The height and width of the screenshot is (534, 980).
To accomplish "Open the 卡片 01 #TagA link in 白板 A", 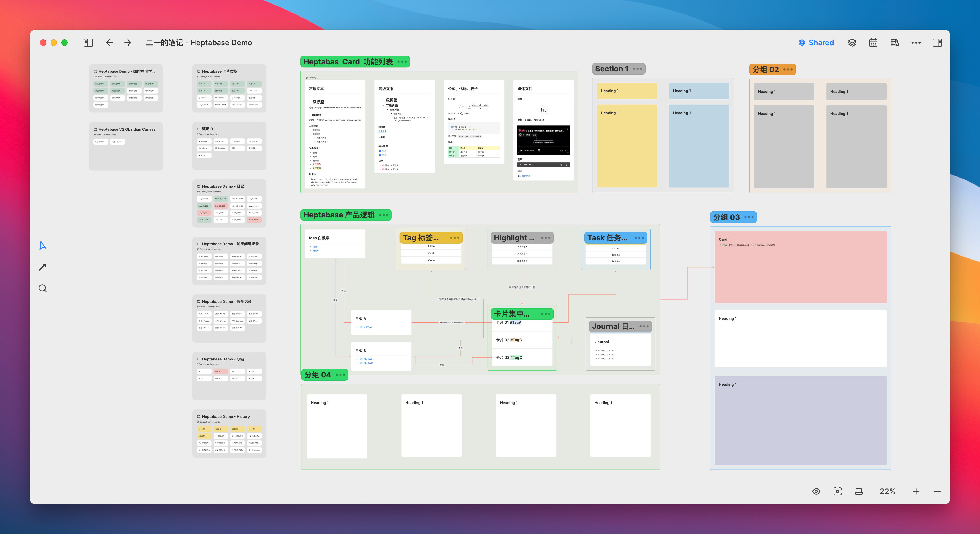I will (366, 327).
